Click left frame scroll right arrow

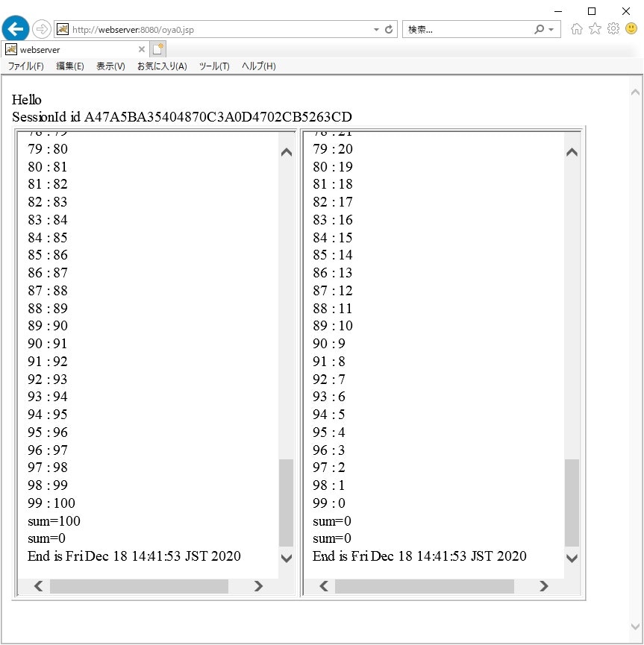click(x=258, y=586)
